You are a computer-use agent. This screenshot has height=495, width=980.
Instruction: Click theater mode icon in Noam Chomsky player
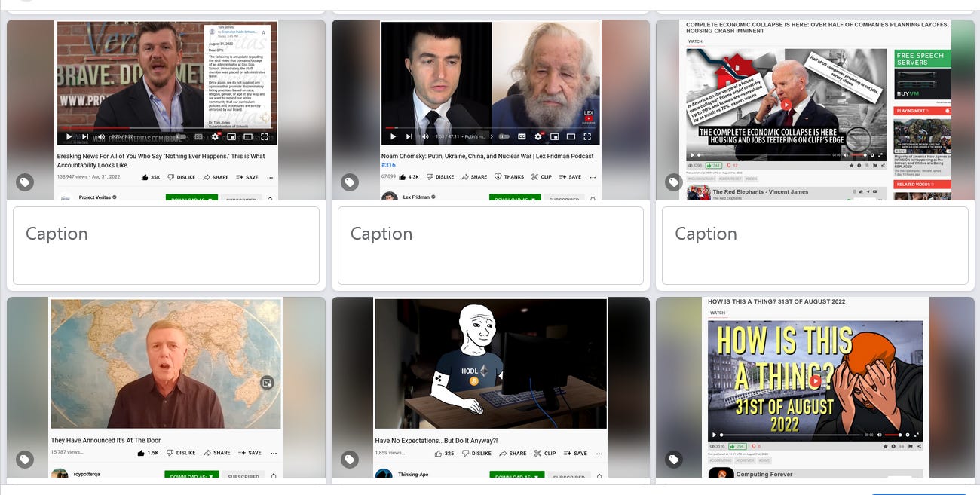[x=571, y=136]
